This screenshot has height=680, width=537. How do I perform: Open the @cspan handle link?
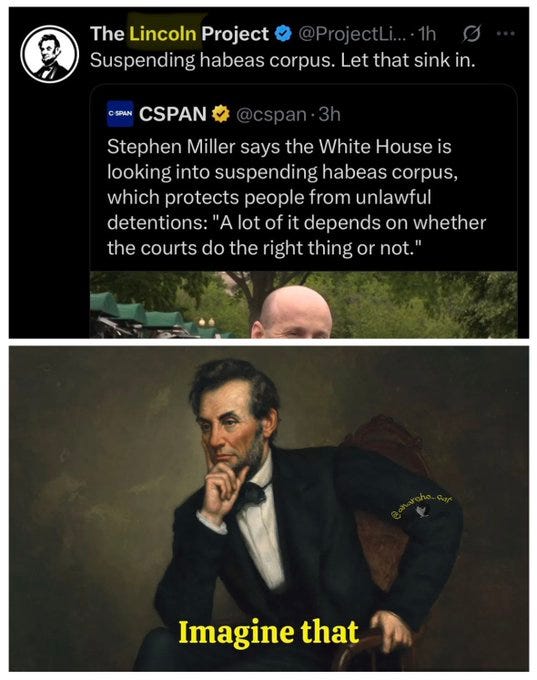271,114
